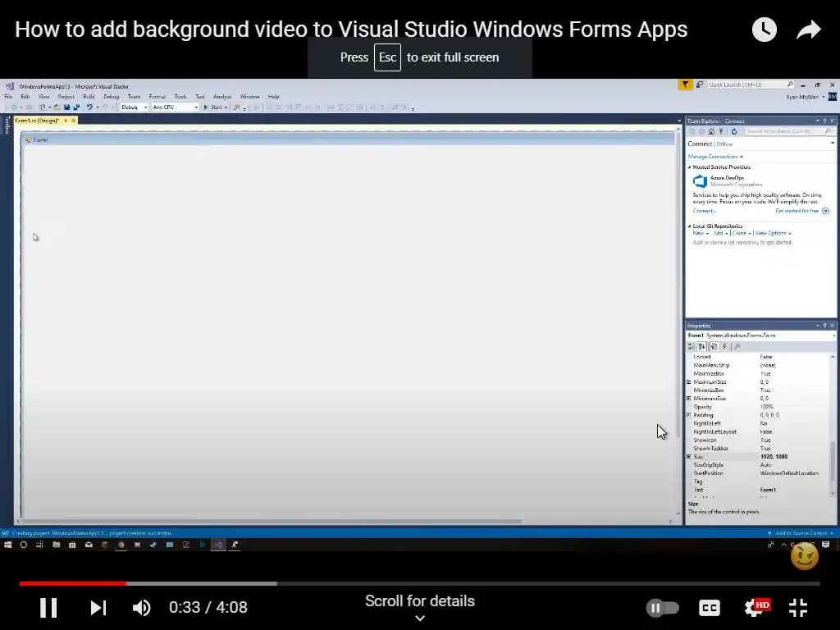Click the notifications filter flag icon
Screen dimensions: 840x630
tap(685, 84)
